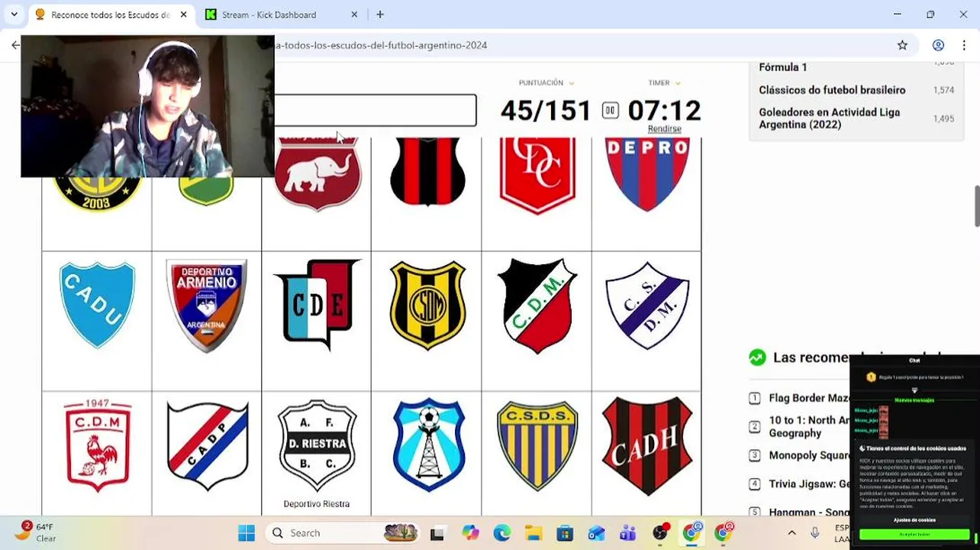Open a new browser tab
The height and width of the screenshot is (550, 980).
click(x=380, y=15)
